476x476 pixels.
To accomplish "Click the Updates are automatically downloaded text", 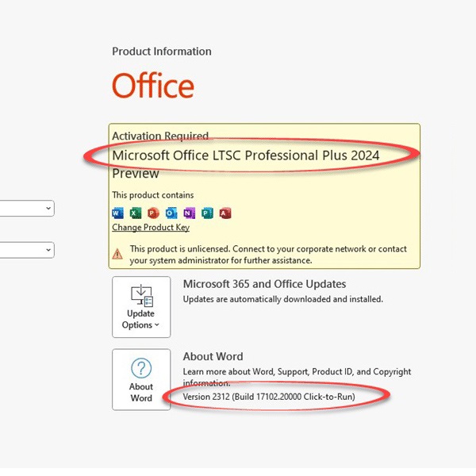I will click(x=283, y=299).
